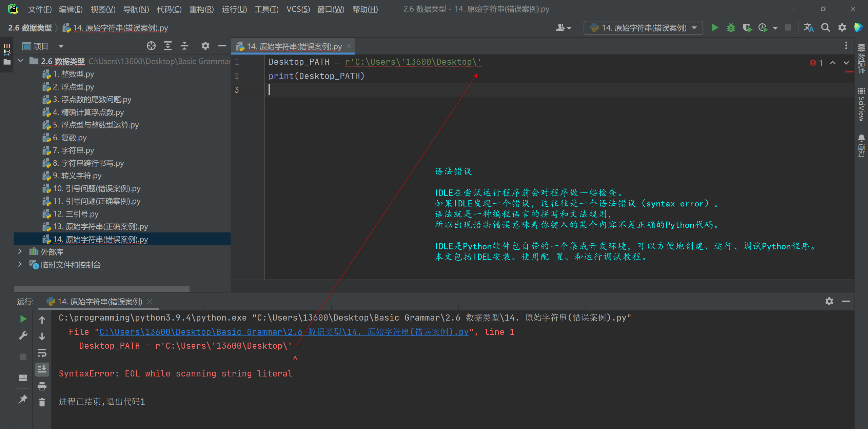Open the translate plugin icon
The height and width of the screenshot is (429, 868).
point(808,28)
